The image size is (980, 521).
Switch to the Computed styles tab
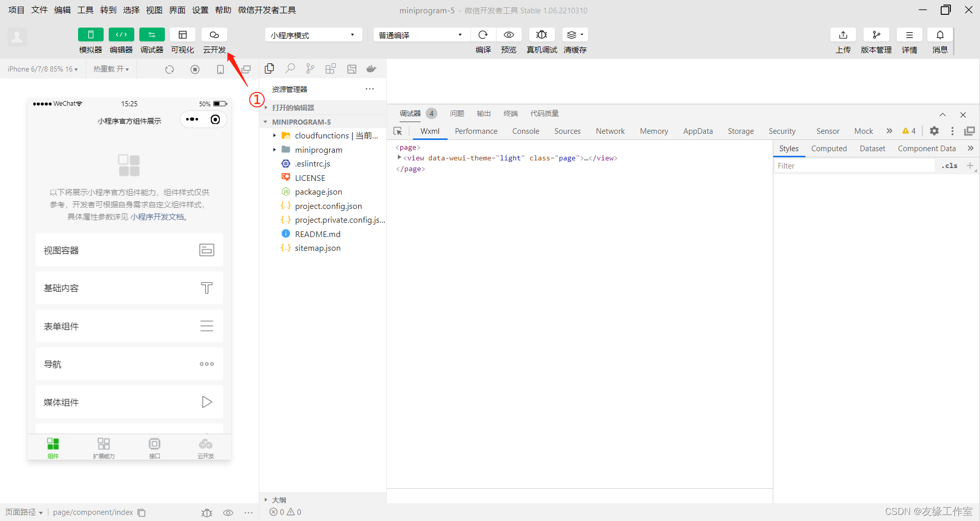[829, 149]
